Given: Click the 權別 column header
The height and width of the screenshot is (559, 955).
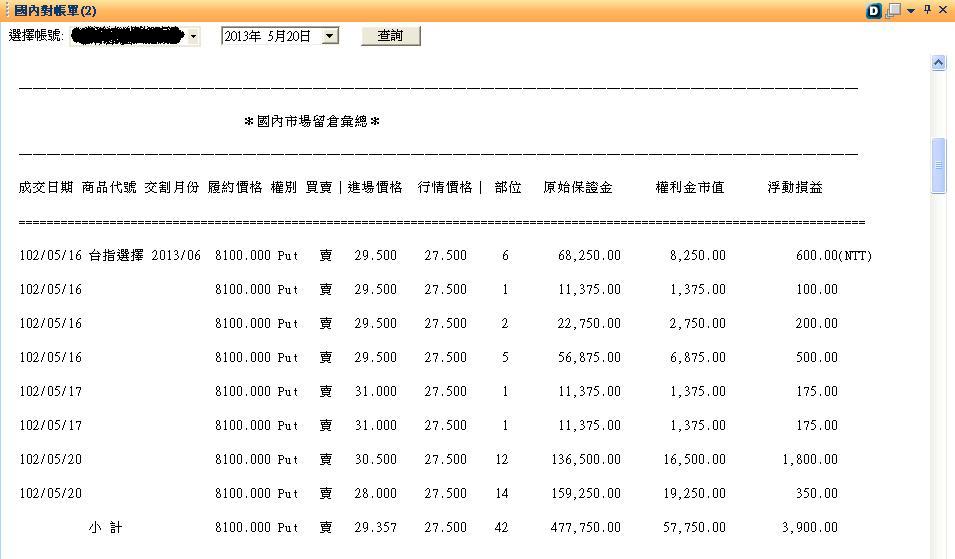Looking at the screenshot, I should point(284,188).
